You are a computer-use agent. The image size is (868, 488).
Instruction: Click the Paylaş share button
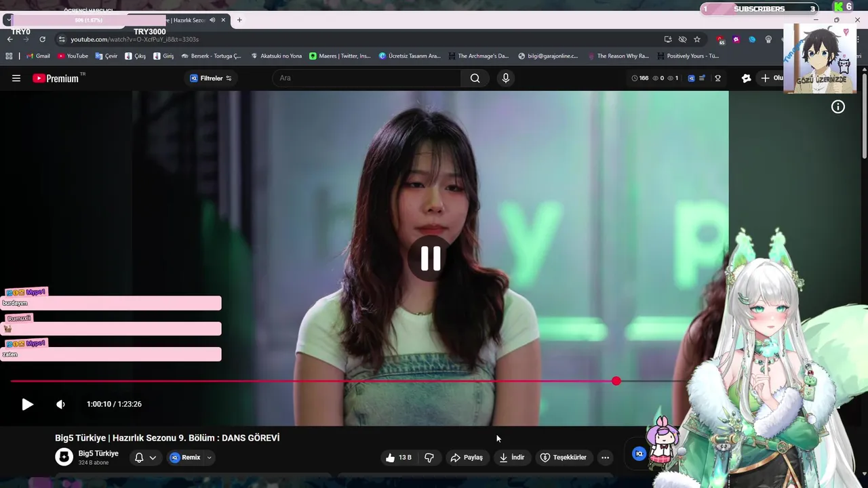point(467,457)
